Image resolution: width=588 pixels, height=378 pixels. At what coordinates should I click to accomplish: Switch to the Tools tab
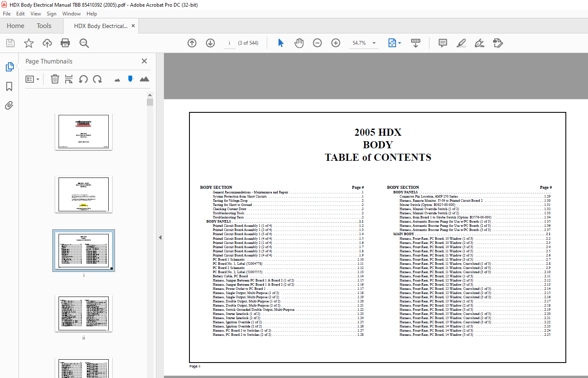(x=44, y=26)
